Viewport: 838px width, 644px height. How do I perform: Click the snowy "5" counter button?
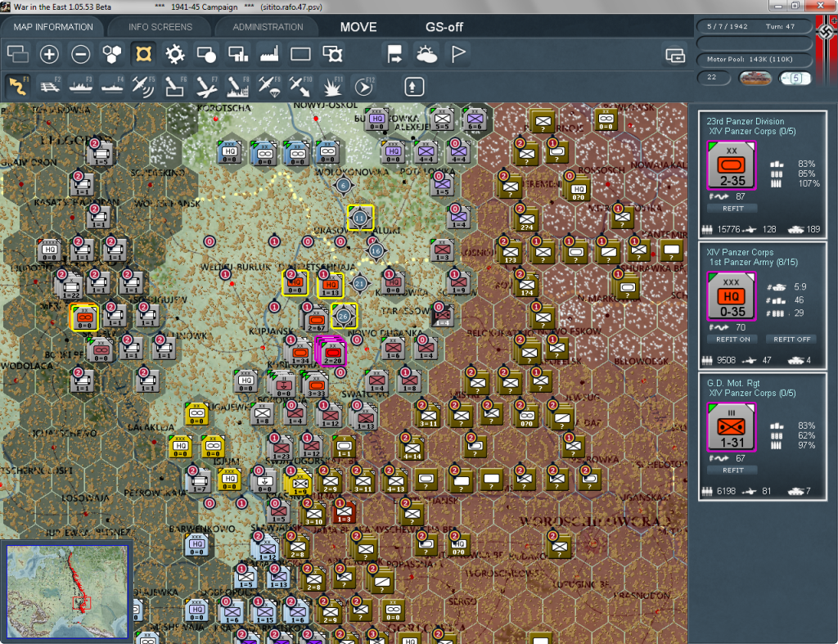[x=795, y=78]
